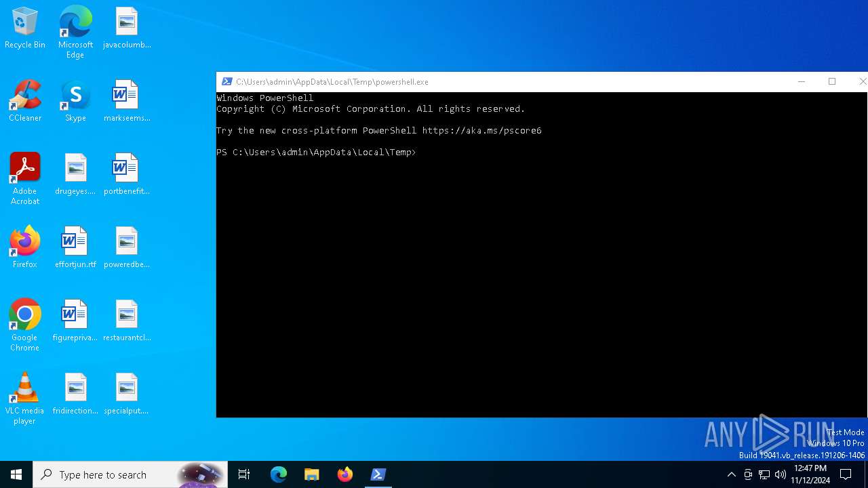Image resolution: width=868 pixels, height=488 pixels.
Task: Open the Recycle Bin desktop icon
Action: coord(25,28)
